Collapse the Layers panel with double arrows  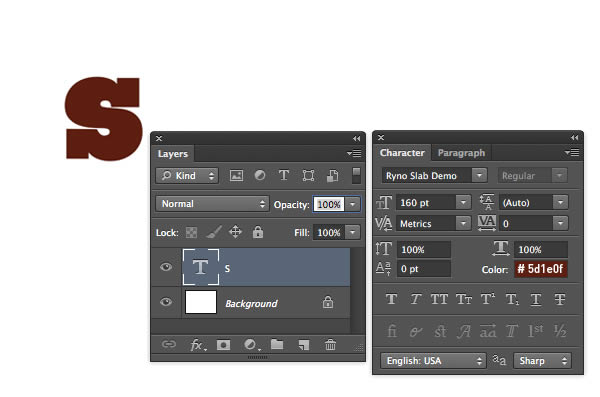(x=356, y=139)
